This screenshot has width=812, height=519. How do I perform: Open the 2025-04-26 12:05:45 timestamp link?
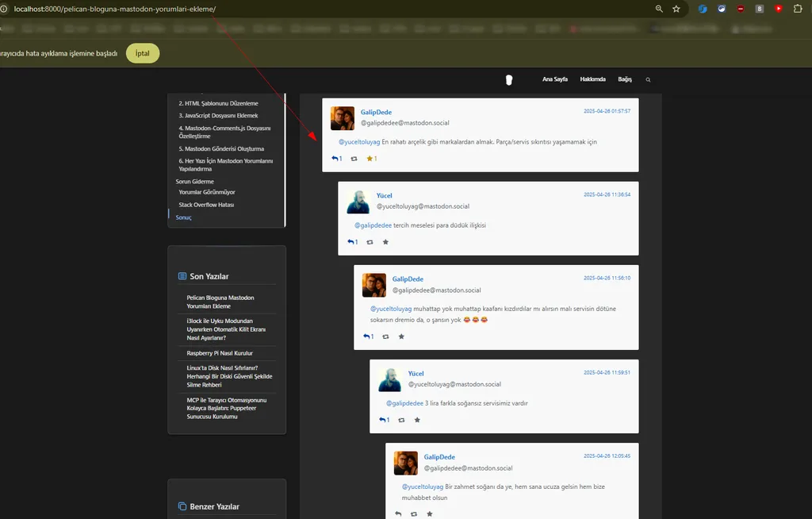click(x=607, y=456)
